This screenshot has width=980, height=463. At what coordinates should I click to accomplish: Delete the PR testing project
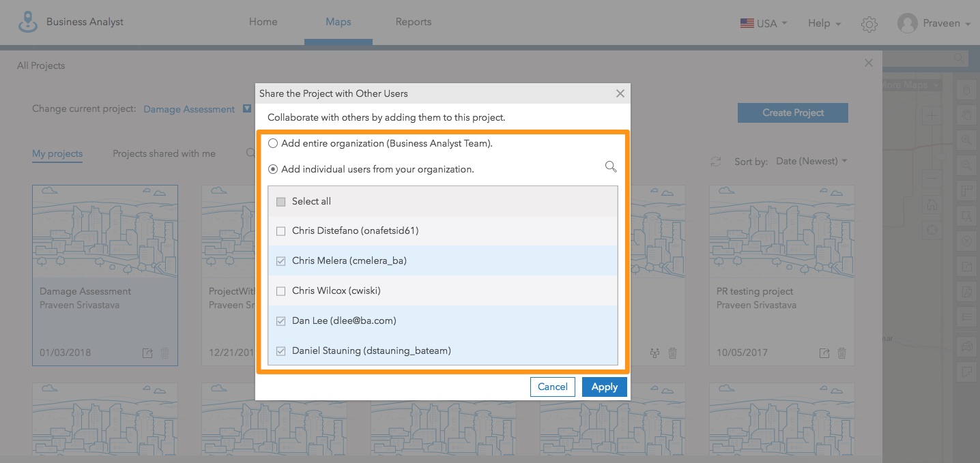coord(841,353)
